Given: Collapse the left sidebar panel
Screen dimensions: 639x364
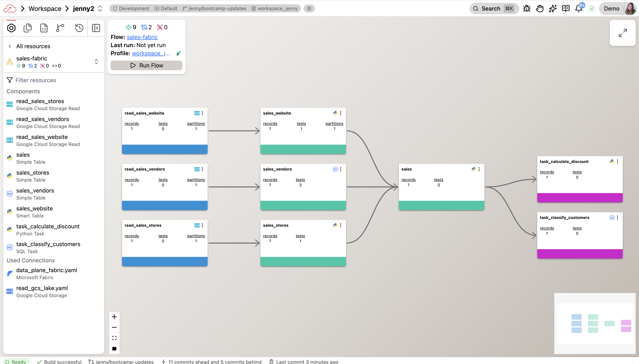Looking at the screenshot, I should 96,28.
